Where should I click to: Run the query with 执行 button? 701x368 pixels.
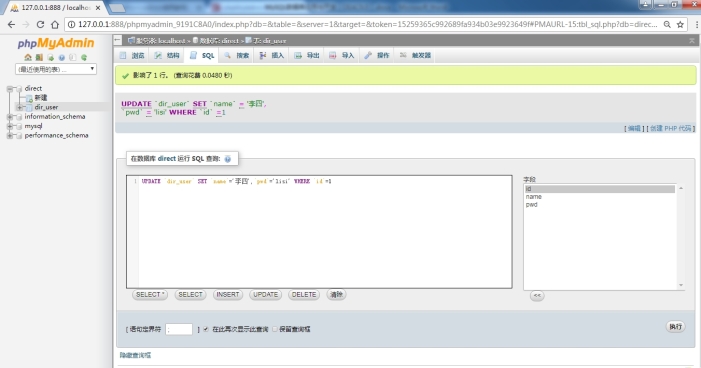point(676,327)
